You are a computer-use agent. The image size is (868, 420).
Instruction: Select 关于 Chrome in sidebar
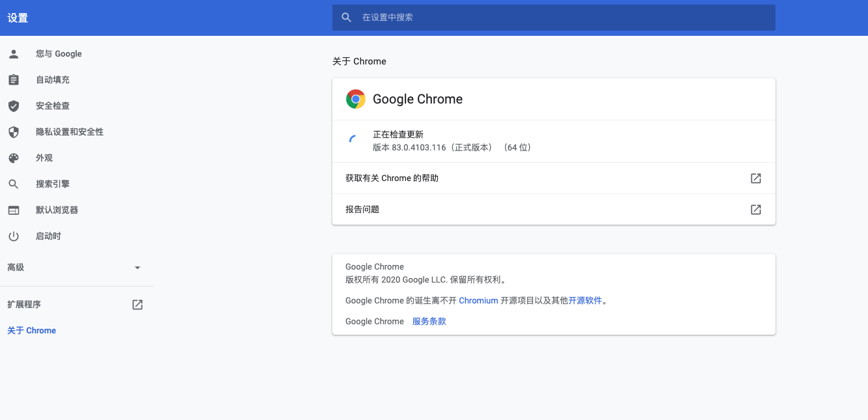(x=31, y=331)
